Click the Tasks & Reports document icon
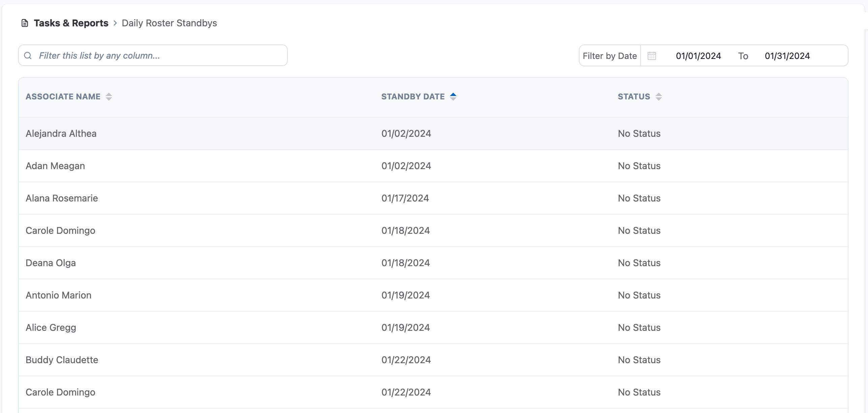 pyautogui.click(x=25, y=23)
